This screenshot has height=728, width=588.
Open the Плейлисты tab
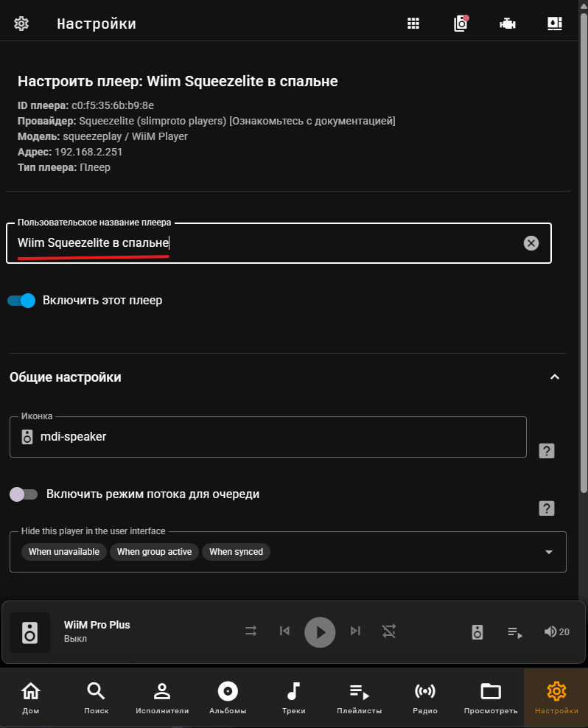(x=359, y=698)
